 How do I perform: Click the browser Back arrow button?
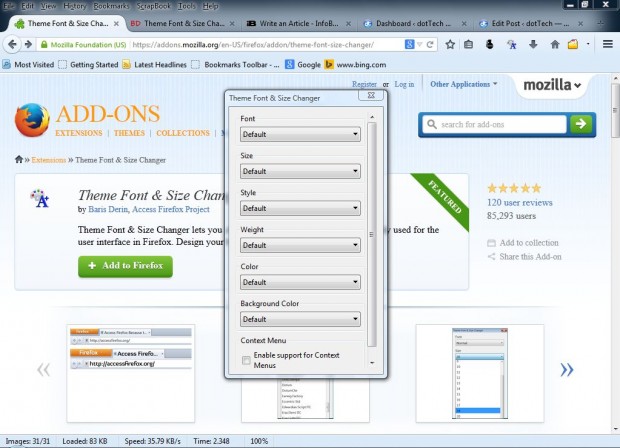[x=12, y=44]
